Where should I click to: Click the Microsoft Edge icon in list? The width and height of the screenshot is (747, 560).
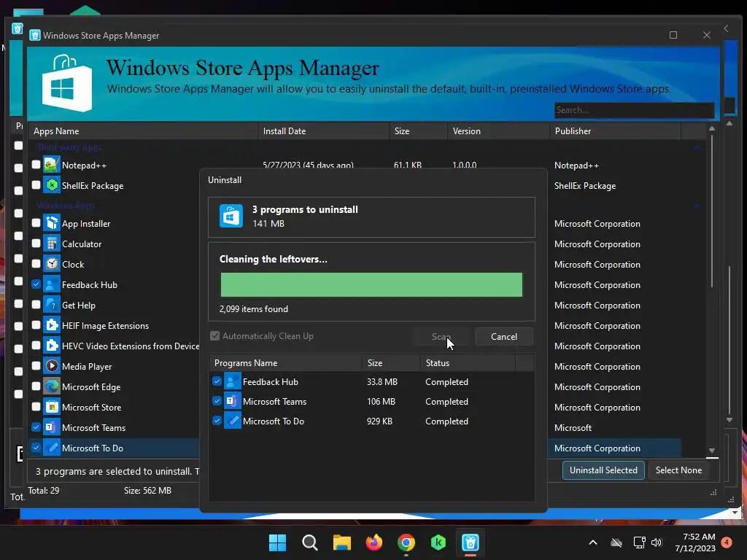coord(52,386)
